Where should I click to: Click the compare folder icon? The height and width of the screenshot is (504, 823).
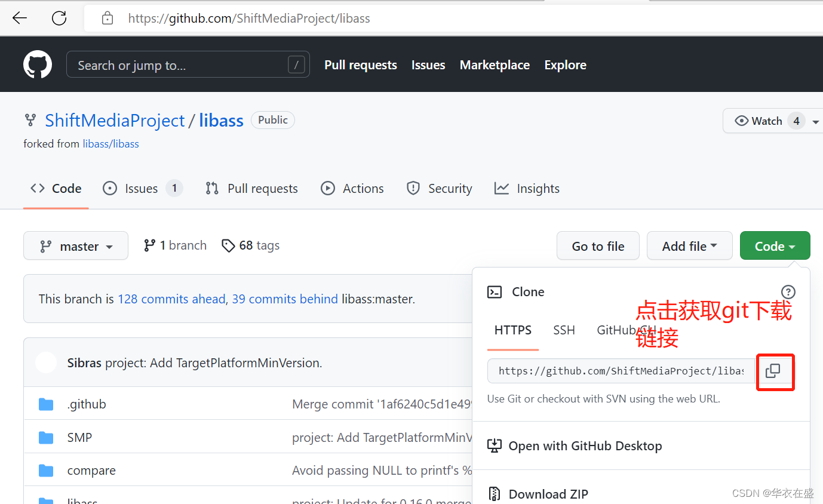[46, 471]
